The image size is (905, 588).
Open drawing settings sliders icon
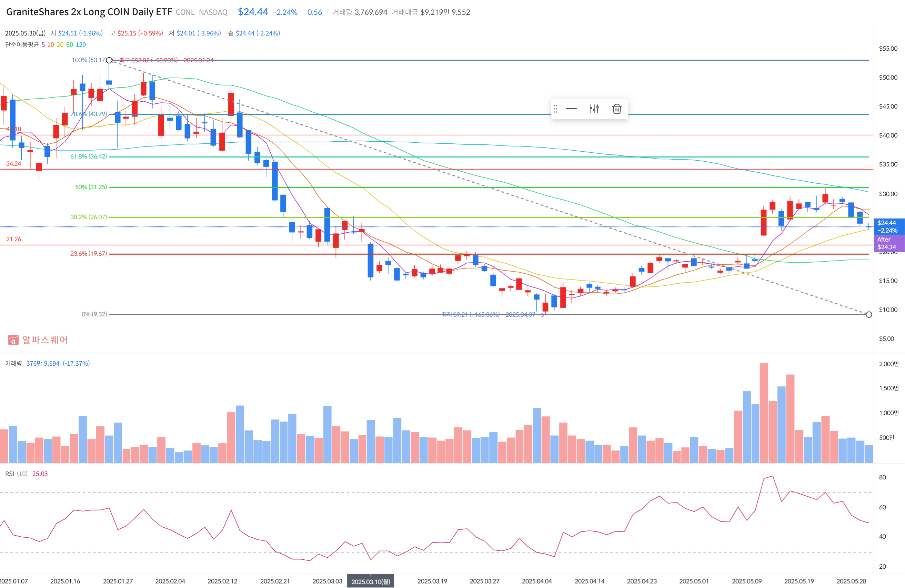594,109
